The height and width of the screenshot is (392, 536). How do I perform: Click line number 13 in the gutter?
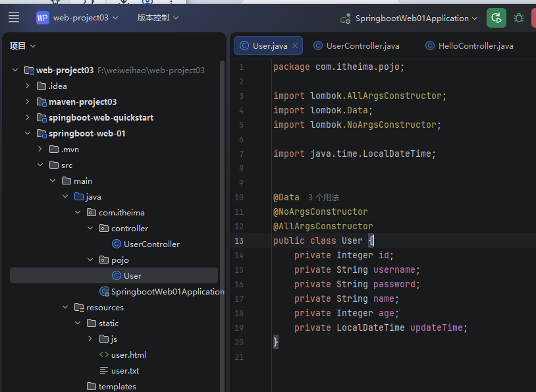239,241
